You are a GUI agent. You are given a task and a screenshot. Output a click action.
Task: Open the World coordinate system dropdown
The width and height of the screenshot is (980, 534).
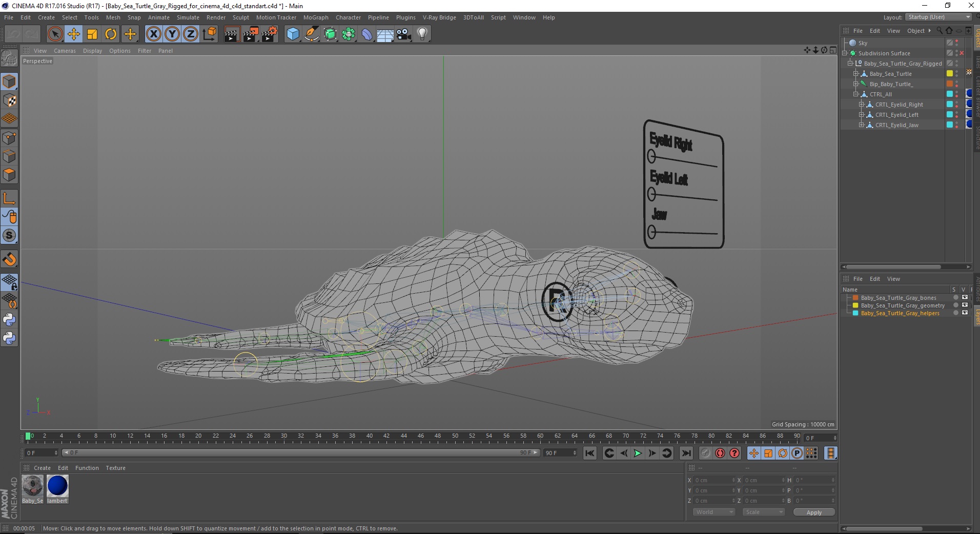[714, 512]
